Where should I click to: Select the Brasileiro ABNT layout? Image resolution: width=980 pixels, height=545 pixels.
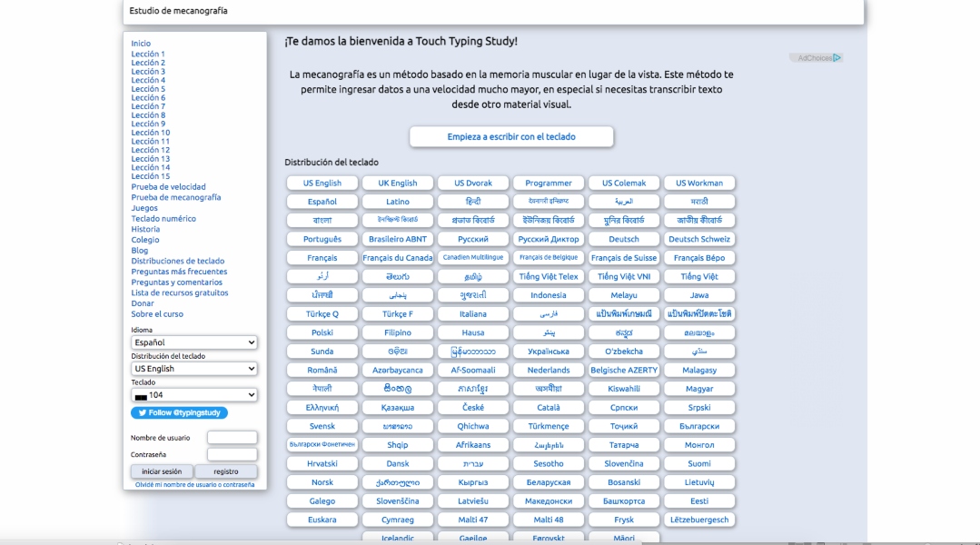[398, 240]
